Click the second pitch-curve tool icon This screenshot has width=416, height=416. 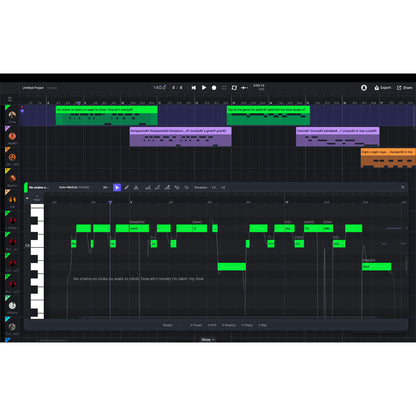click(157, 188)
